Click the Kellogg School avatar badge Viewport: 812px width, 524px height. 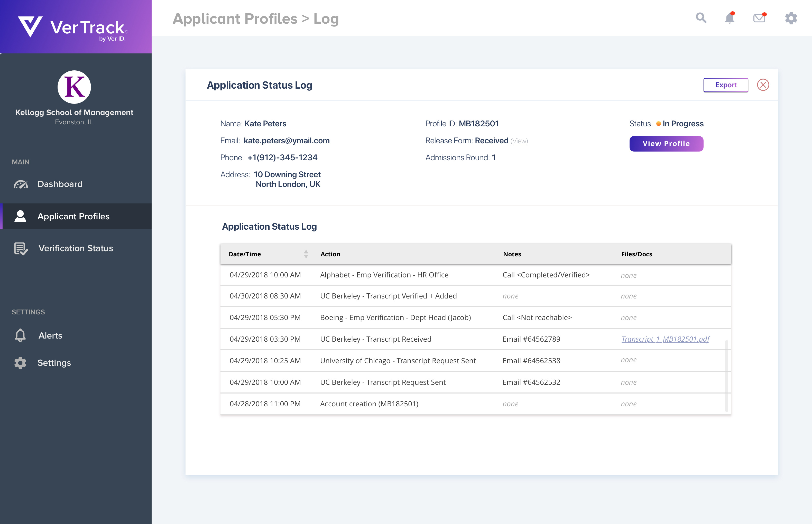click(74, 87)
